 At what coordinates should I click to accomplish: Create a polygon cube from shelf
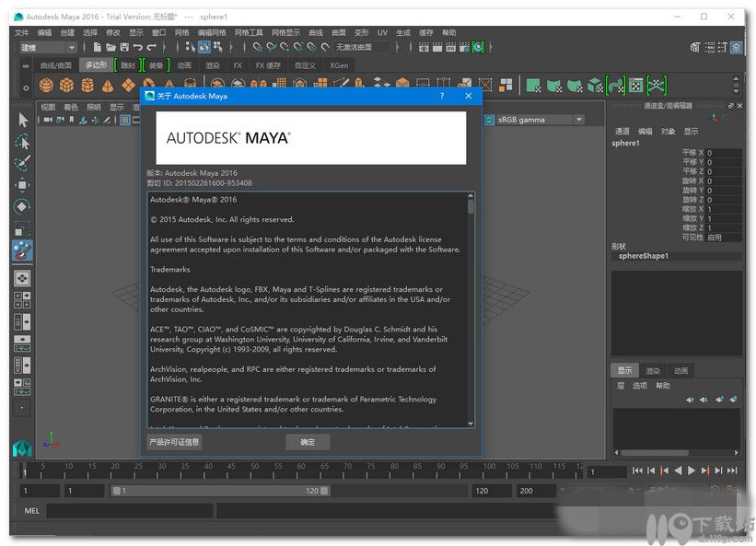pyautogui.click(x=66, y=86)
